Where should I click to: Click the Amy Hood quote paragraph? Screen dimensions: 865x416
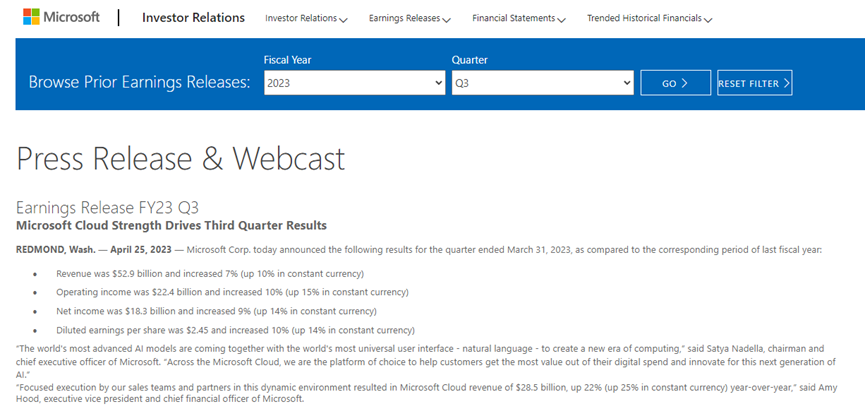pos(426,393)
